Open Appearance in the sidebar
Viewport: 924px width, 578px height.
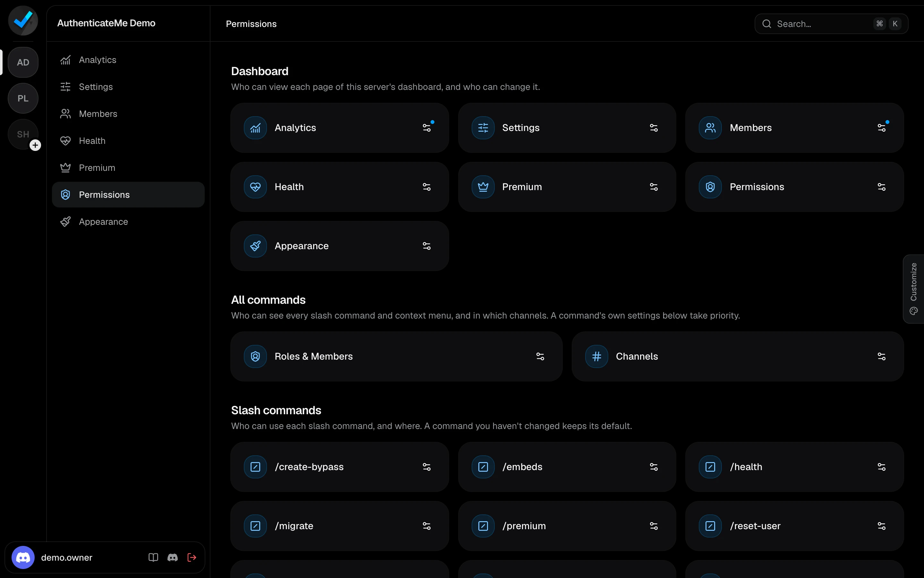click(x=128, y=222)
